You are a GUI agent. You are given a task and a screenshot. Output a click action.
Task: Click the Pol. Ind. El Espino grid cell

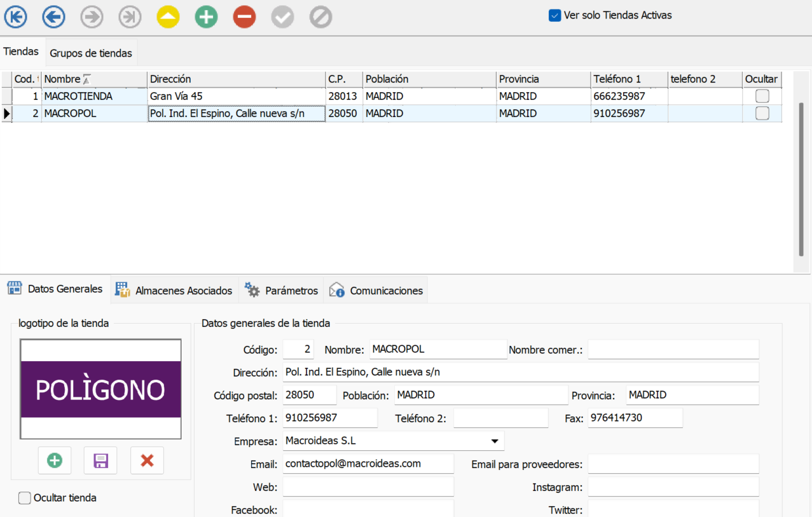[x=237, y=114]
